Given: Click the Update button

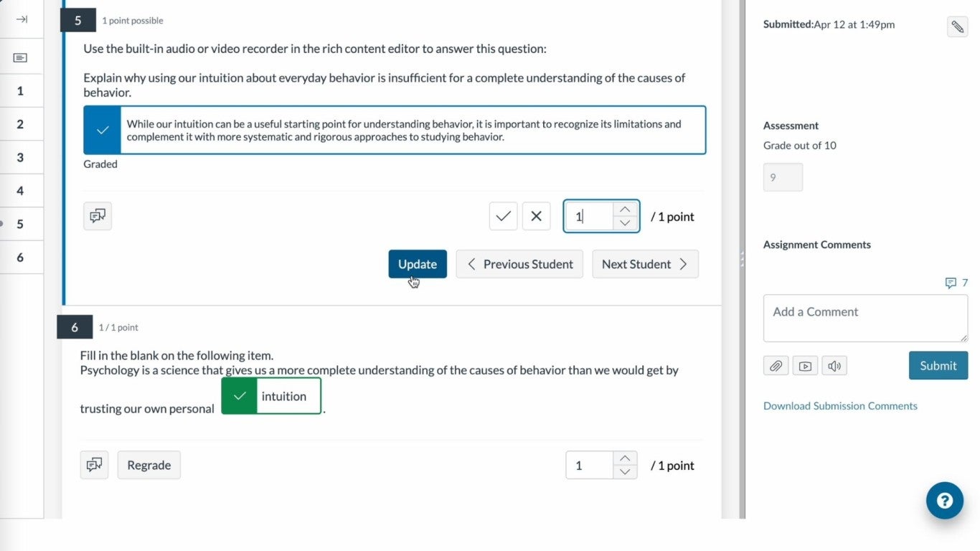Looking at the screenshot, I should [417, 264].
